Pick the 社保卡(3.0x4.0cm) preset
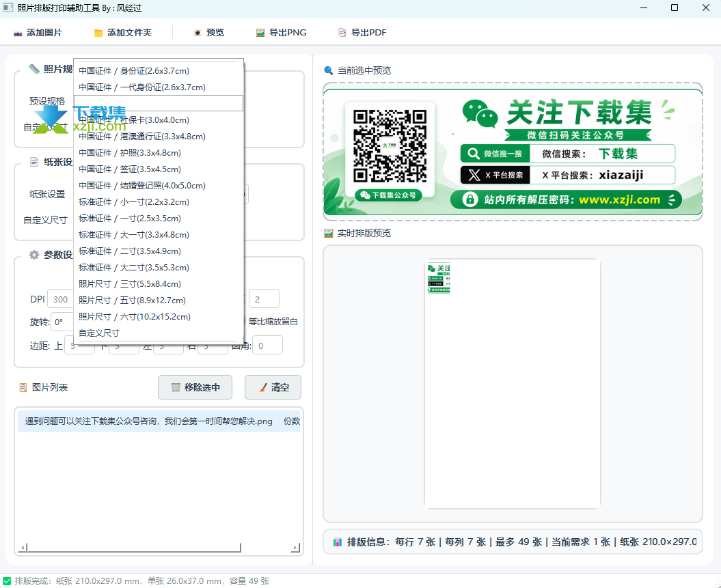The height and width of the screenshot is (588, 721). (158, 120)
